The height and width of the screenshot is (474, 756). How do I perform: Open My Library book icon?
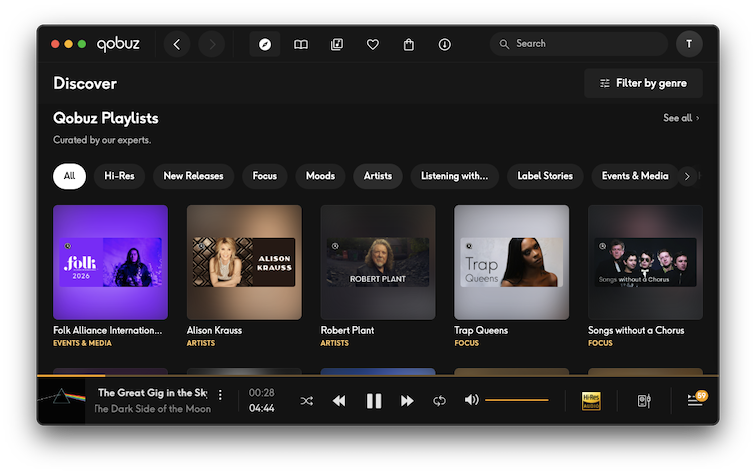[x=300, y=44]
